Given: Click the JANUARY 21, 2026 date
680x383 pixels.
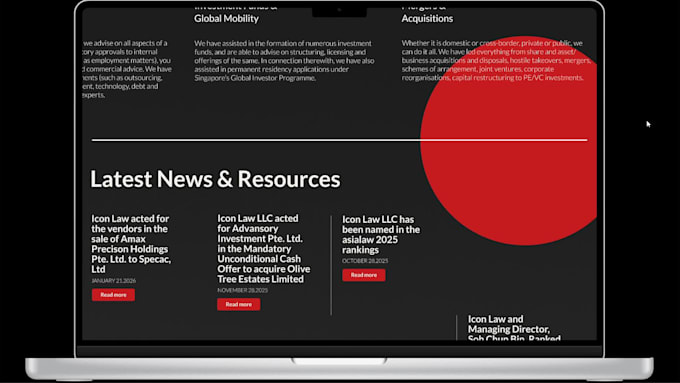Looking at the screenshot, I should [114, 281].
